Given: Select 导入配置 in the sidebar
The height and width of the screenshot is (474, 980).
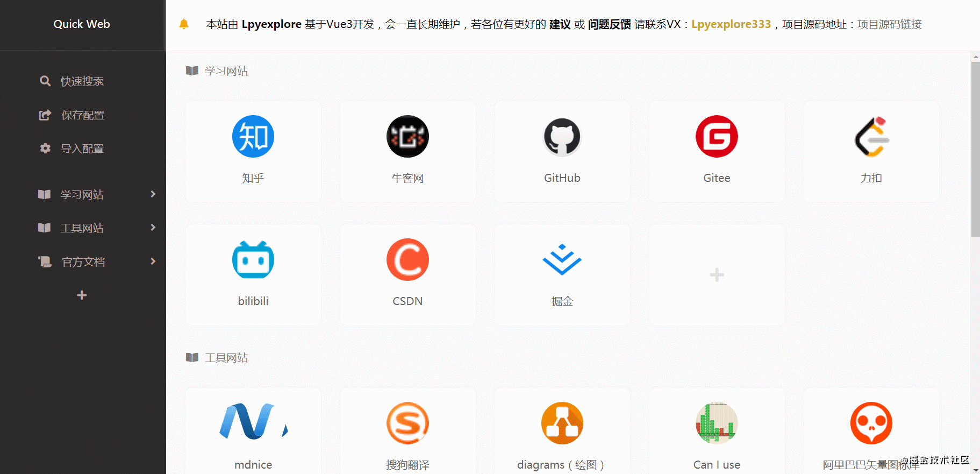Looking at the screenshot, I should [83, 148].
